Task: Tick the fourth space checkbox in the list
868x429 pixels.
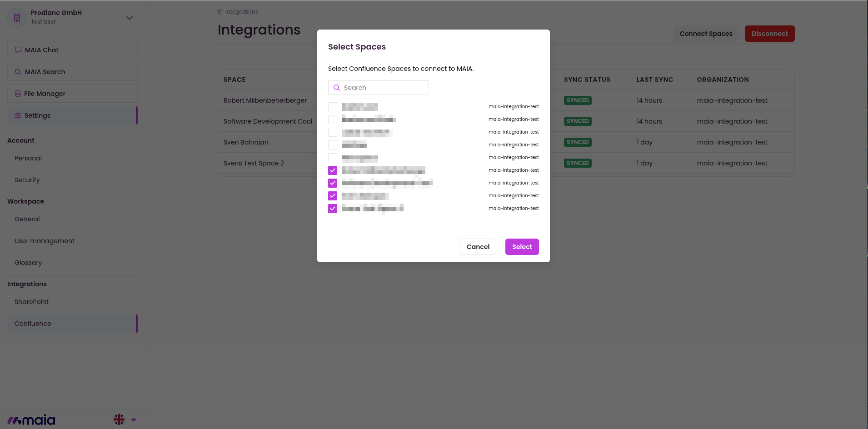Action: (333, 145)
